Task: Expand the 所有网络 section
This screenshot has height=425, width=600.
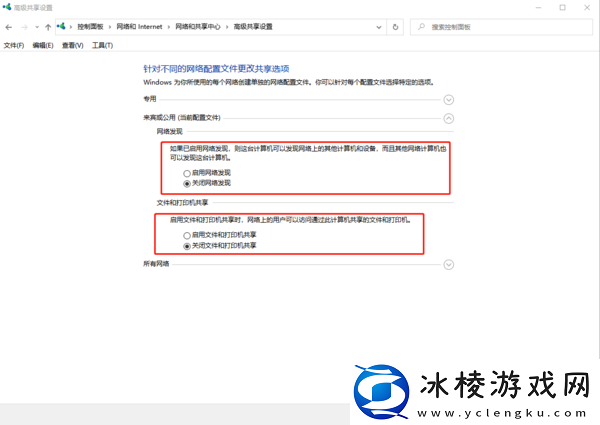Action: point(448,265)
